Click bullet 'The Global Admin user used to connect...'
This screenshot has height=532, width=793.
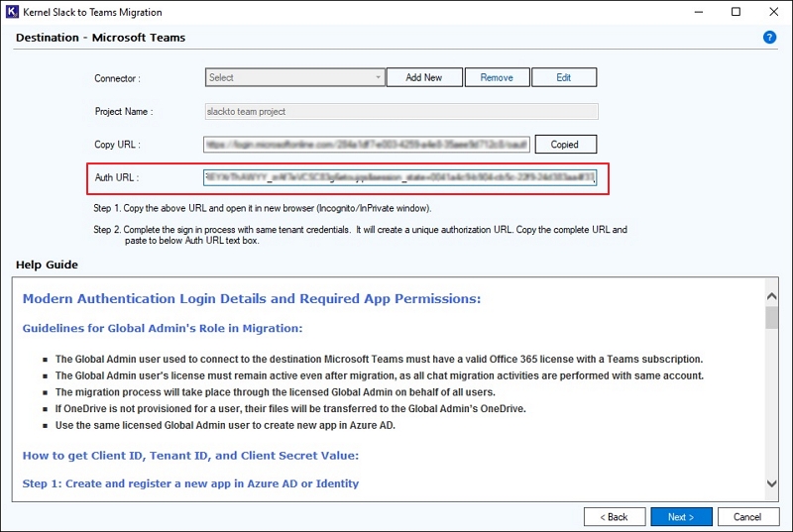pos(379,359)
